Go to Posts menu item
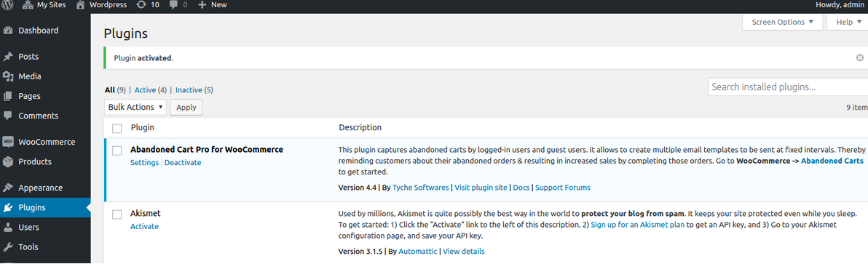868x264 pixels. (28, 57)
